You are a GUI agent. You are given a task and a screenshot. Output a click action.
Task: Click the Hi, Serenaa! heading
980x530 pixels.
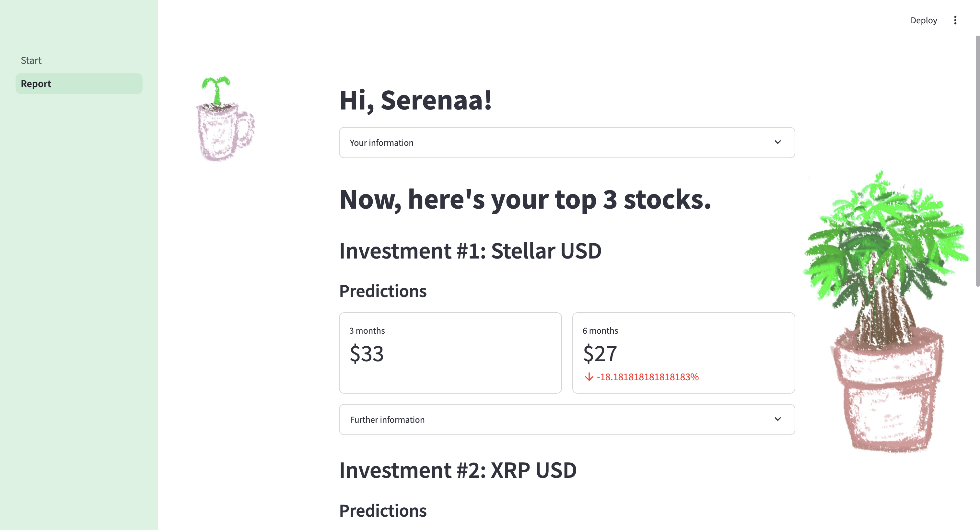click(x=415, y=100)
